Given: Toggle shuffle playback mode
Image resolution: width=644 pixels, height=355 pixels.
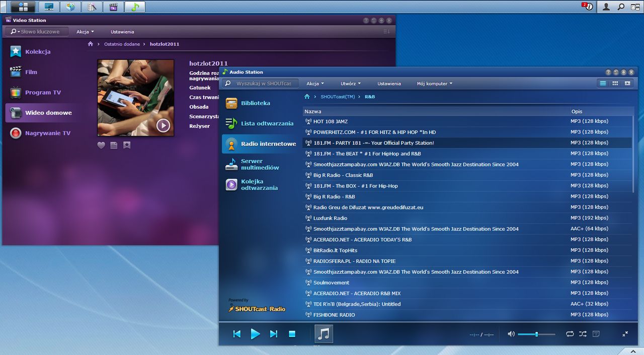Looking at the screenshot, I should point(583,334).
